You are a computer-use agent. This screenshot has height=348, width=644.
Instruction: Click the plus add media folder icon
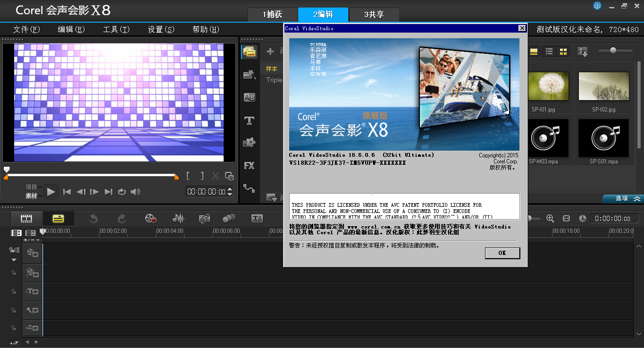270,51
